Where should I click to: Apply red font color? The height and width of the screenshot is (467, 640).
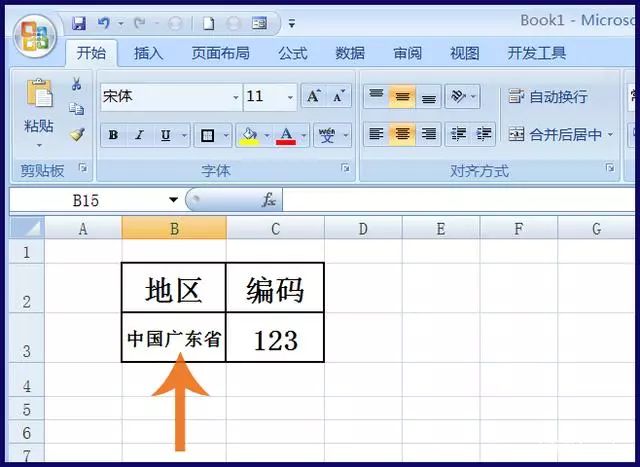pos(286,136)
